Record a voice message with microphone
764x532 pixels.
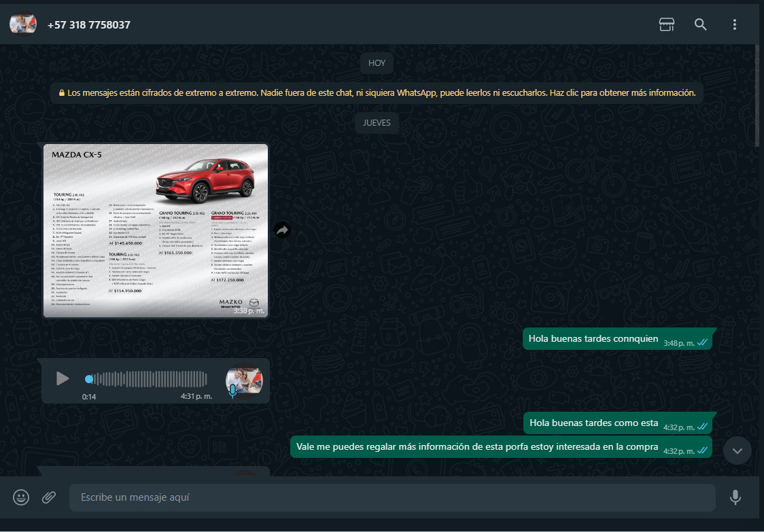(735, 497)
